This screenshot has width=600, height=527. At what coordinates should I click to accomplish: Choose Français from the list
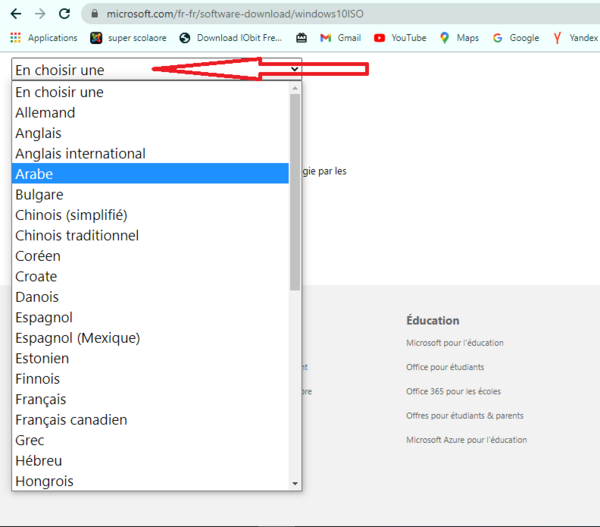point(150,399)
